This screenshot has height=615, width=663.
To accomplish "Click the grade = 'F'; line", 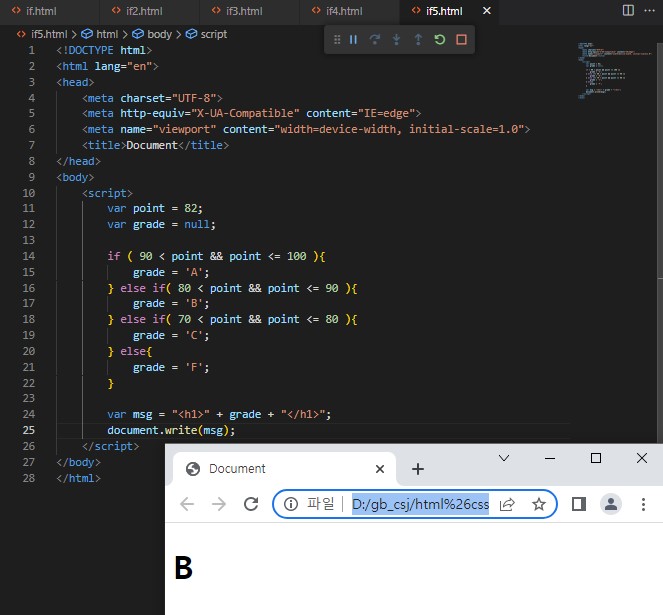I will pyautogui.click(x=171, y=368).
